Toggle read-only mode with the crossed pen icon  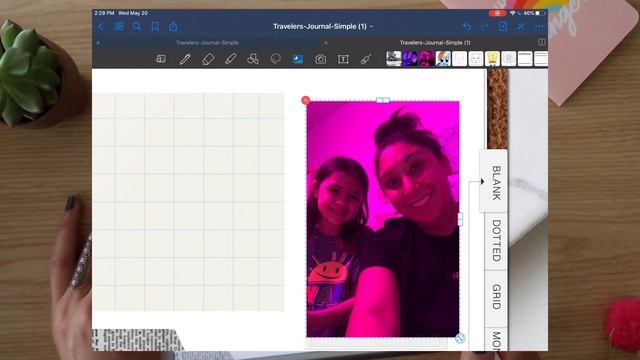tap(521, 27)
